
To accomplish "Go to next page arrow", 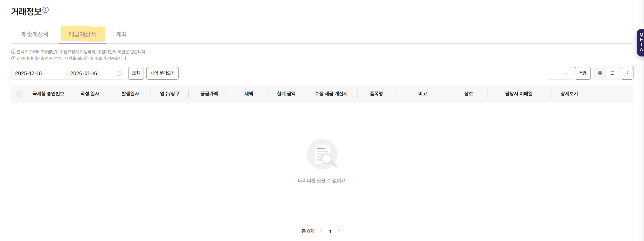I will 339,231.
